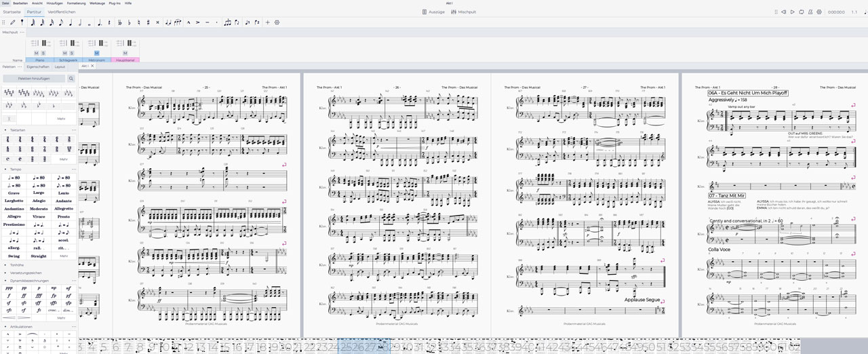Select voice 1
This screenshot has width=868, height=354.
pos(248,22)
